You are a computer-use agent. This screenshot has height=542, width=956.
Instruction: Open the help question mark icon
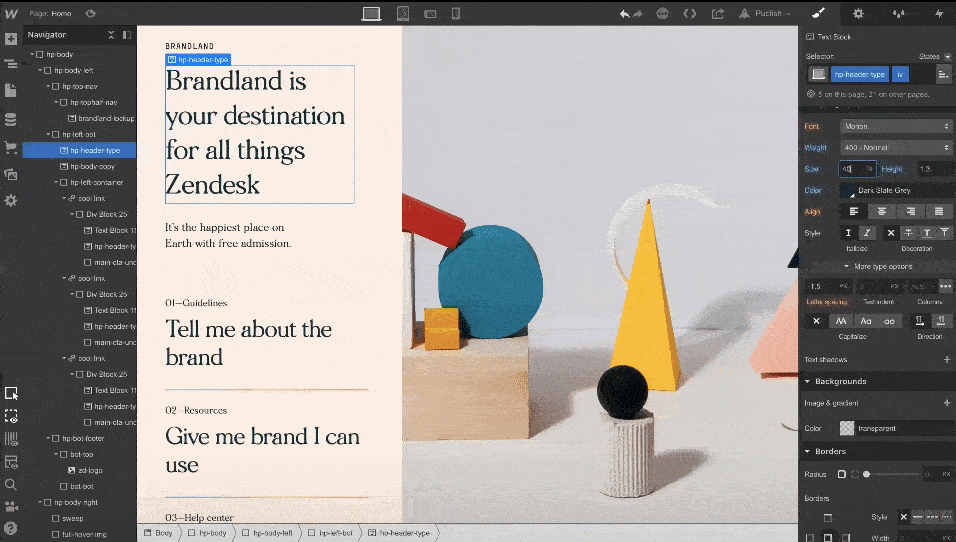tap(11, 529)
